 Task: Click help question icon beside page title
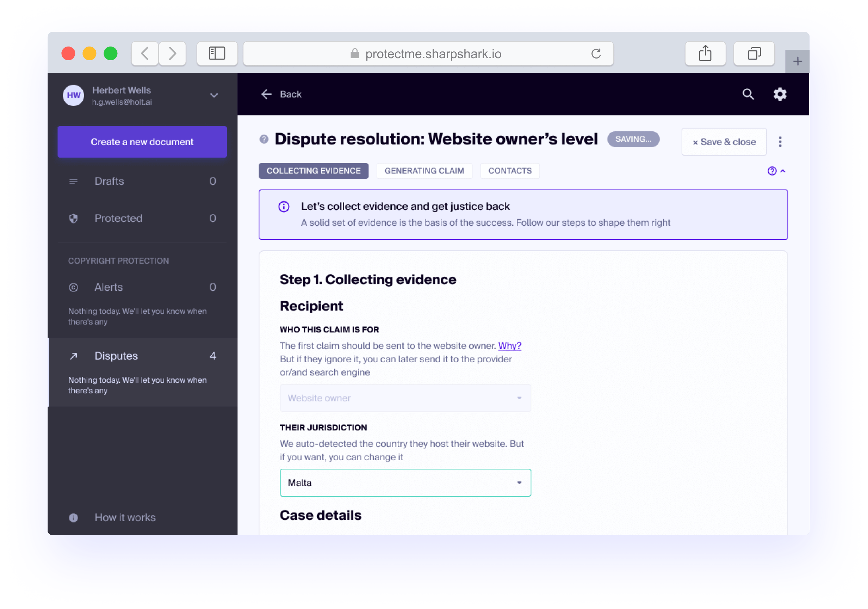point(264,139)
